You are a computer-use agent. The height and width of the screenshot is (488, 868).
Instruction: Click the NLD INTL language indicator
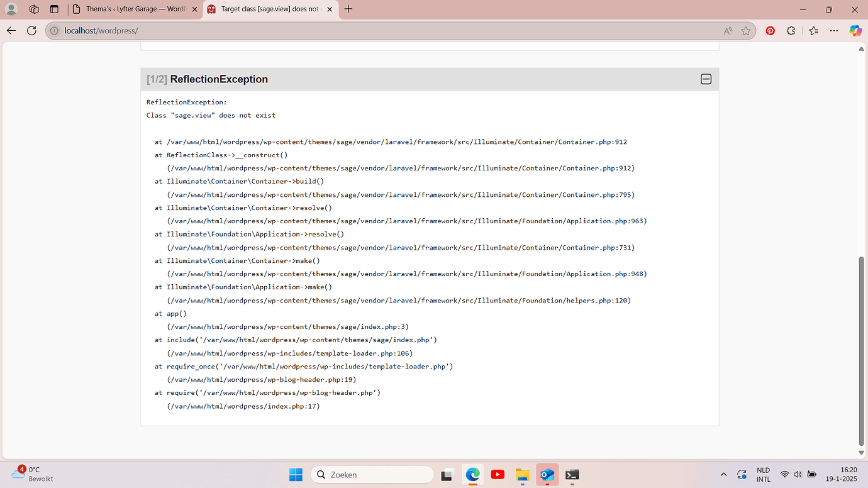(x=763, y=474)
